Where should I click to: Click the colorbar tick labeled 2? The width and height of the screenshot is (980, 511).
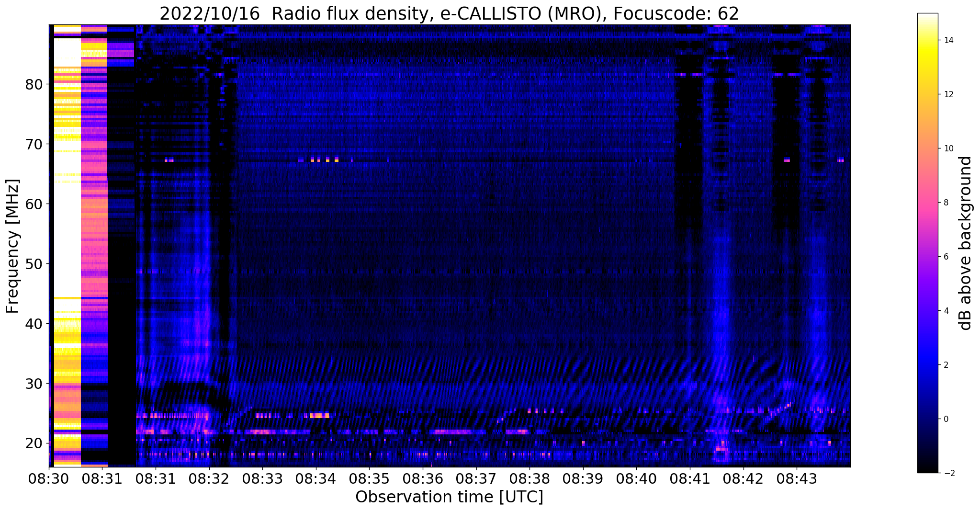[x=946, y=365]
